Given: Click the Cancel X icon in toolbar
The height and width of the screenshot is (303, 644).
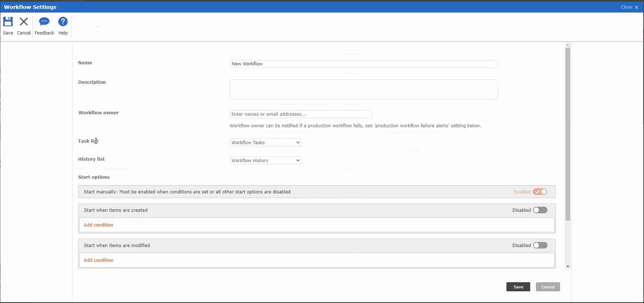Looking at the screenshot, I should coord(24,22).
